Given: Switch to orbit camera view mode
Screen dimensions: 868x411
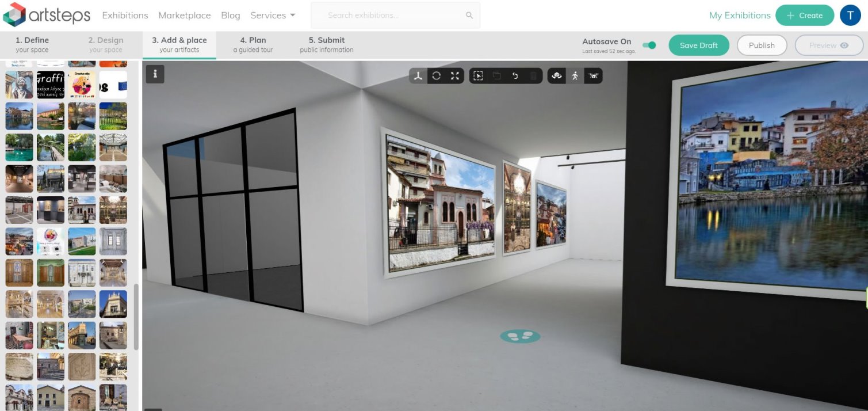Looking at the screenshot, I should (556, 76).
